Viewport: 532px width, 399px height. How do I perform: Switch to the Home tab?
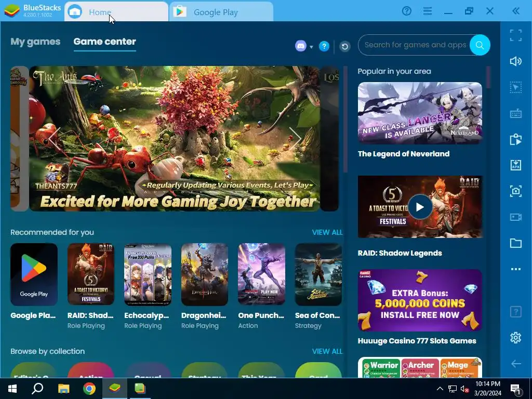coord(116,12)
